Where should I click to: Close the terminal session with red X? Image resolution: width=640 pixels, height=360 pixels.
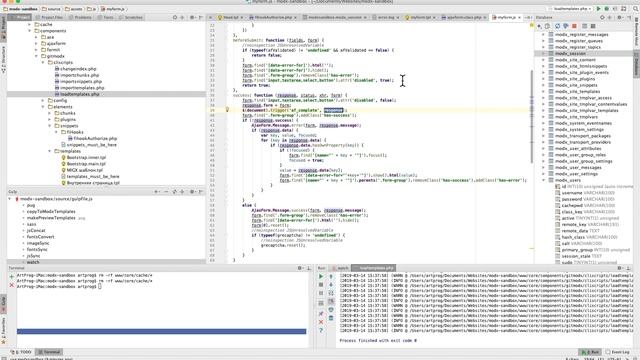pos(11,285)
